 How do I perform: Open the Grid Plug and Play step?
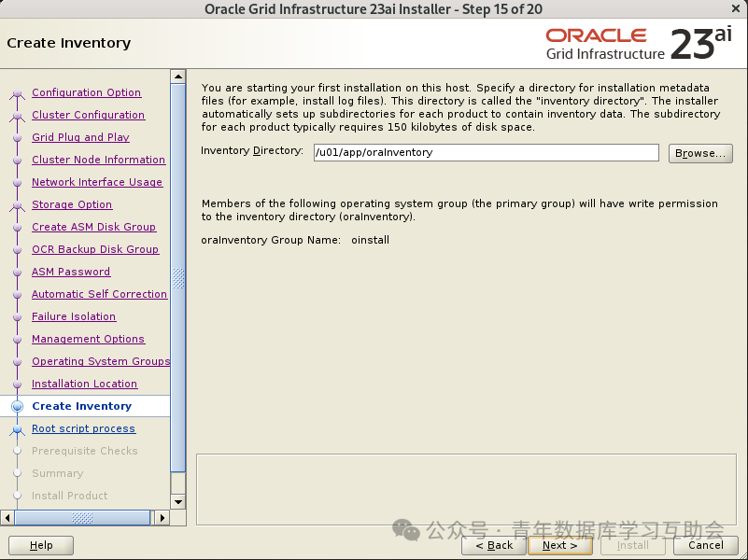(80, 137)
